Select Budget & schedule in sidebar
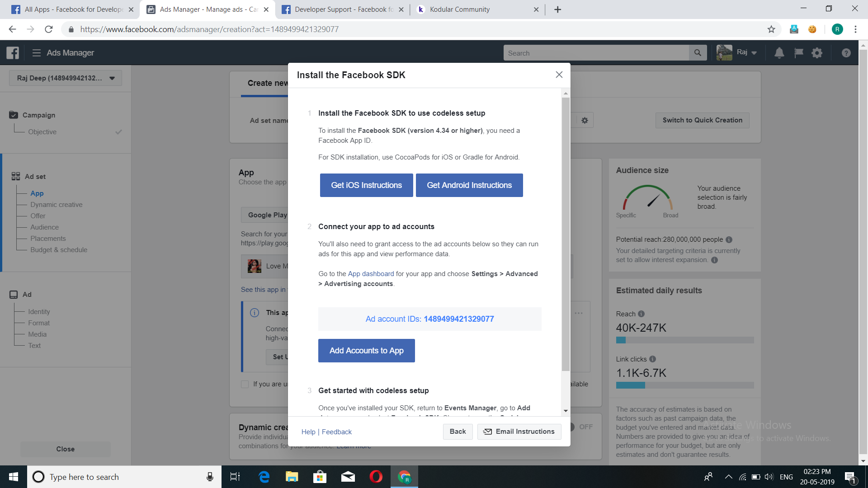The width and height of the screenshot is (868, 488). (x=59, y=250)
